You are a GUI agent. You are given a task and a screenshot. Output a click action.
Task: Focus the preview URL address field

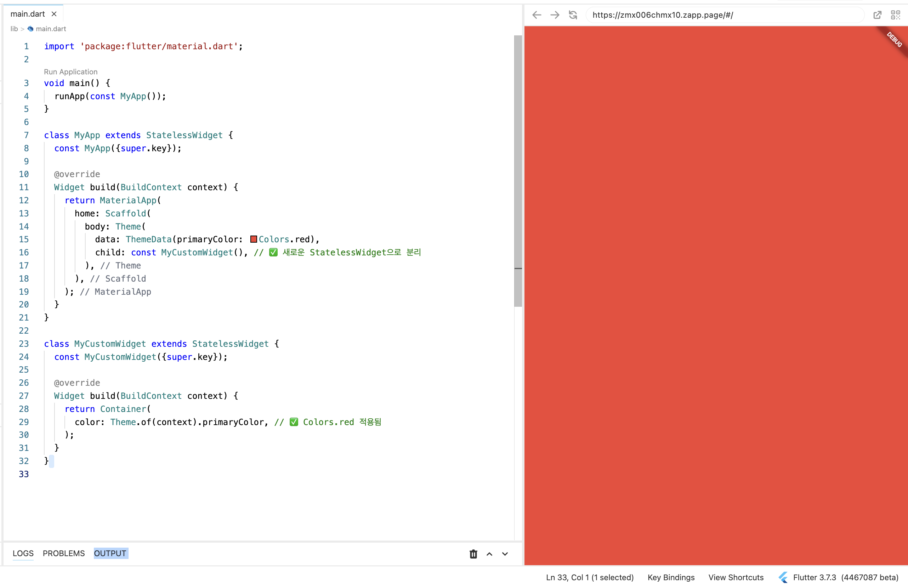pos(725,15)
